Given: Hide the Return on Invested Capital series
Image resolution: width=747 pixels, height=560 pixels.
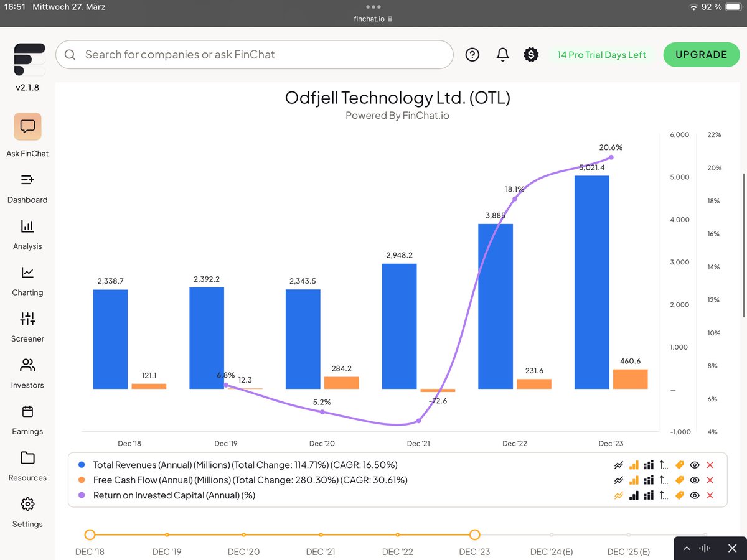Looking at the screenshot, I should 695,496.
